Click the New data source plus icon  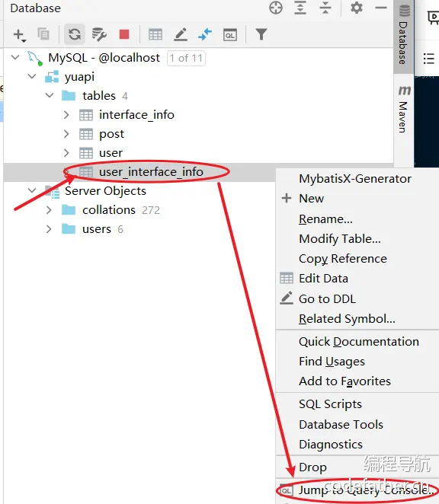pyautogui.click(x=19, y=35)
